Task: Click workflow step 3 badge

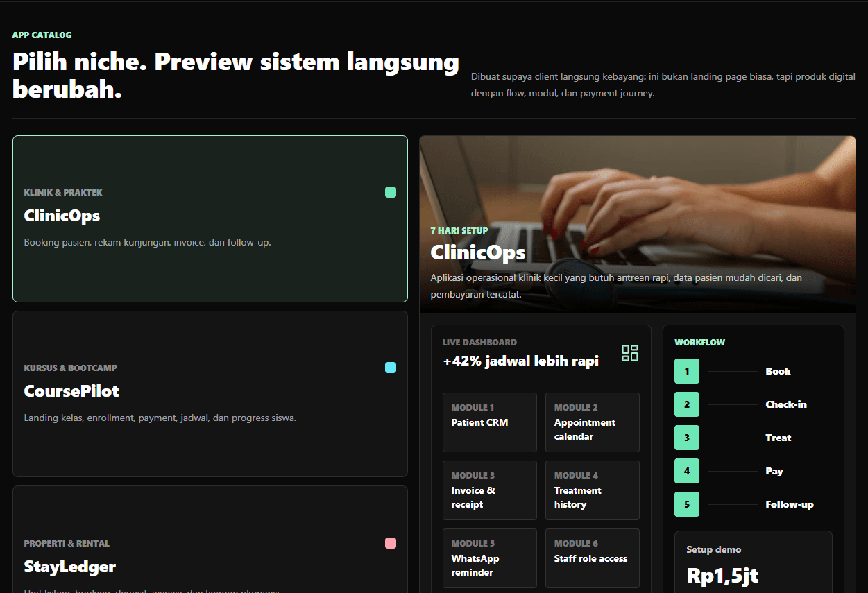Action: 687,438
